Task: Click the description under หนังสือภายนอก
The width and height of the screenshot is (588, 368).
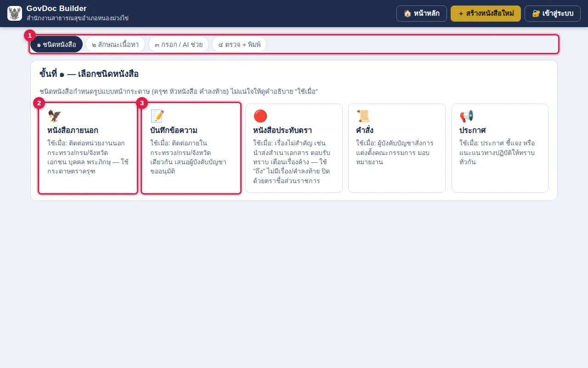Action: (x=88, y=157)
